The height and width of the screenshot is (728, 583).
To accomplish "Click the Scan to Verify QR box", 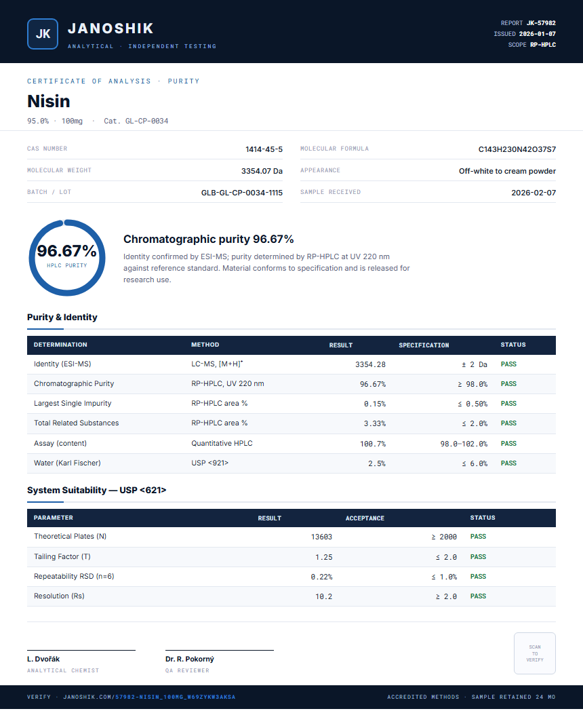I will pos(535,653).
